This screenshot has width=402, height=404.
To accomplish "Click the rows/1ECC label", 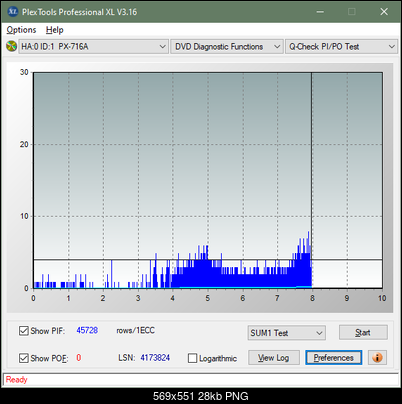I will point(135,330).
